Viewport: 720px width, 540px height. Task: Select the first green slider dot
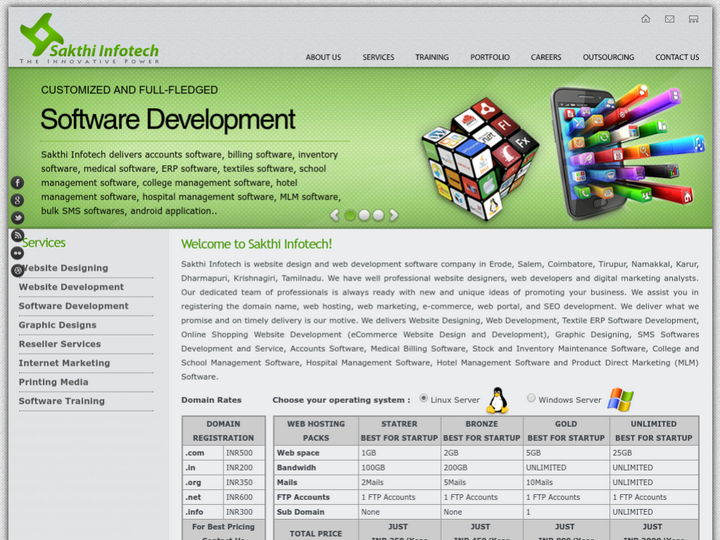[x=350, y=215]
